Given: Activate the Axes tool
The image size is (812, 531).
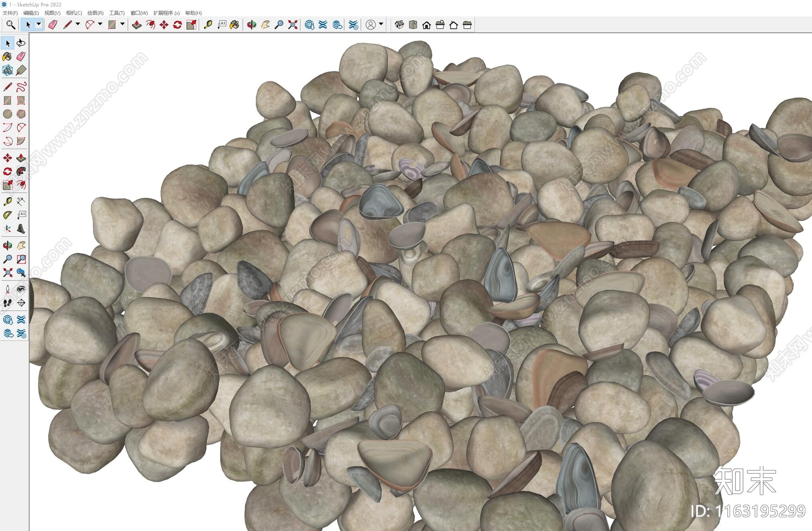Looking at the screenshot, I should click(8, 229).
